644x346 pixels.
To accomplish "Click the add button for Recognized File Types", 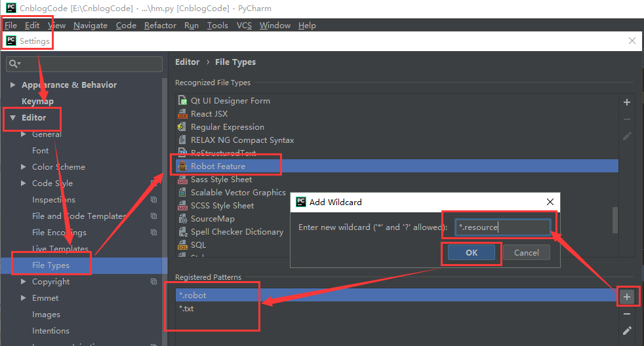I will pos(627,102).
